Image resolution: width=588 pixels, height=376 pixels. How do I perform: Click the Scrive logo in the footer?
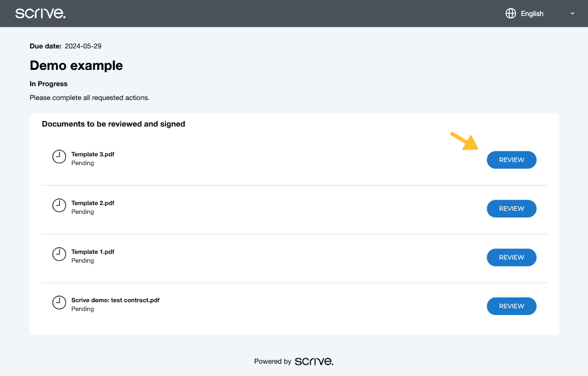pyautogui.click(x=314, y=361)
